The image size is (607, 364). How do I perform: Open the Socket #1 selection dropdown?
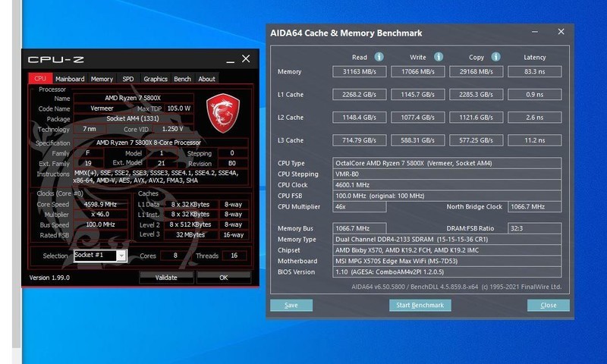(x=121, y=256)
